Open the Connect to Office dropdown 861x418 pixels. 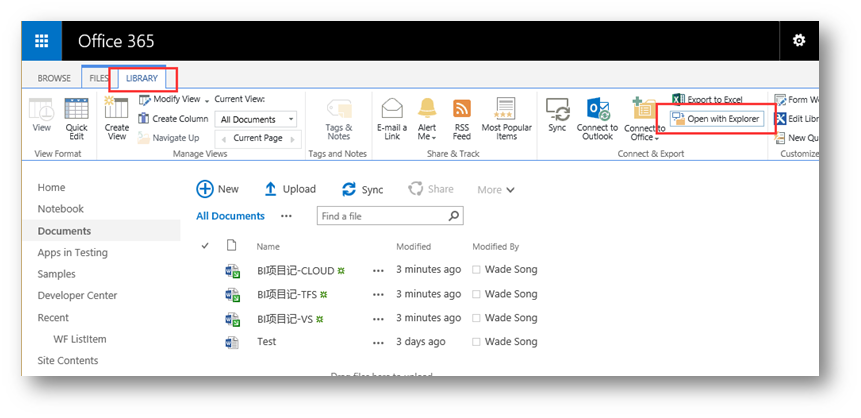(x=645, y=119)
